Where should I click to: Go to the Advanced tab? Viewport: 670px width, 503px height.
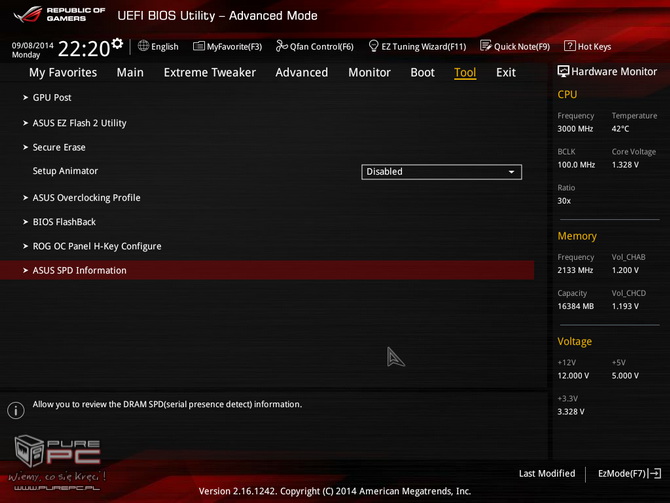click(302, 73)
